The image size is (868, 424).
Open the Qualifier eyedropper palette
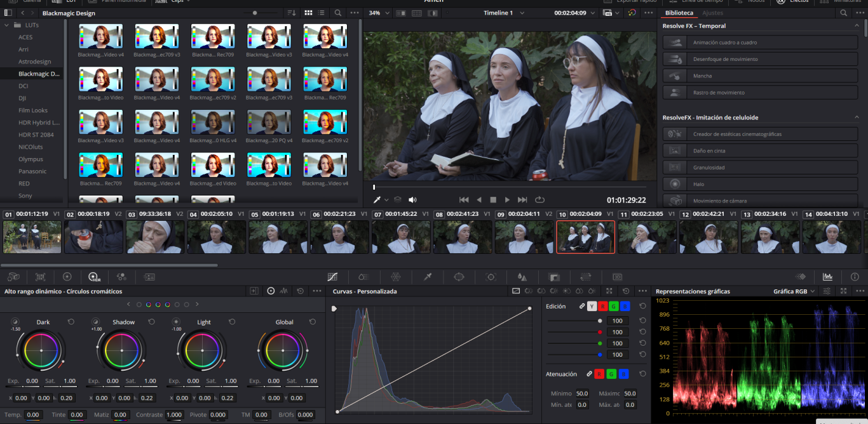tap(427, 277)
